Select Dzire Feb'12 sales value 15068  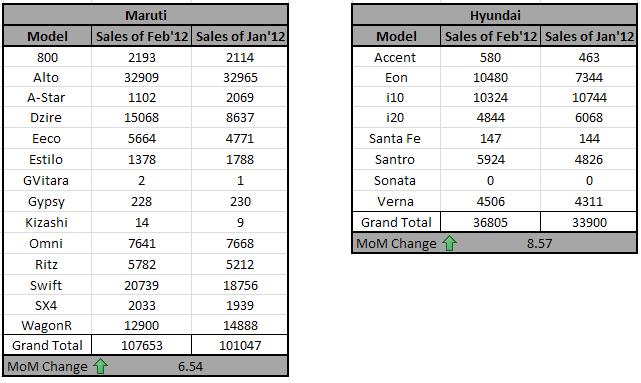pyautogui.click(x=141, y=117)
